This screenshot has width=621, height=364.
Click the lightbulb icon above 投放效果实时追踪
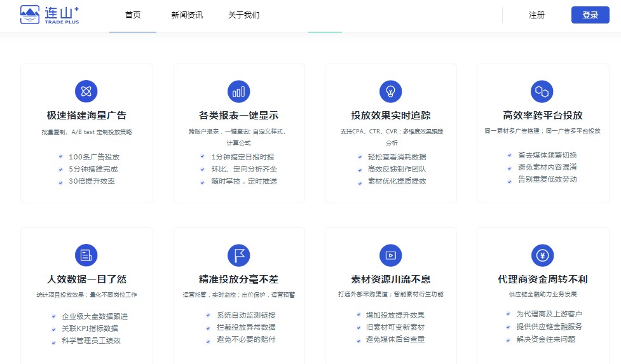point(390,91)
